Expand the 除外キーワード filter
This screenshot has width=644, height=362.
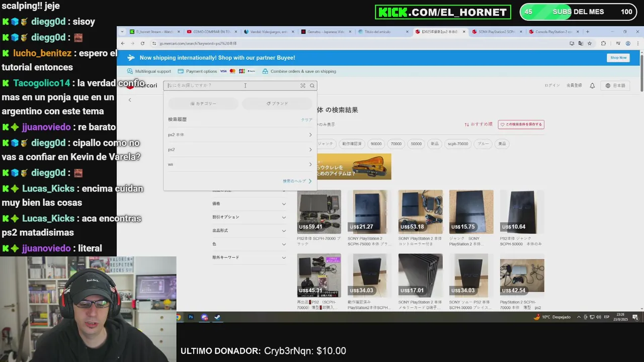point(249,257)
